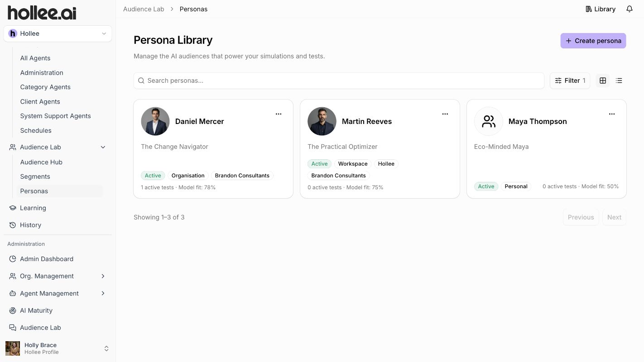Click the Personal tag on Maya Thompson

click(x=516, y=186)
